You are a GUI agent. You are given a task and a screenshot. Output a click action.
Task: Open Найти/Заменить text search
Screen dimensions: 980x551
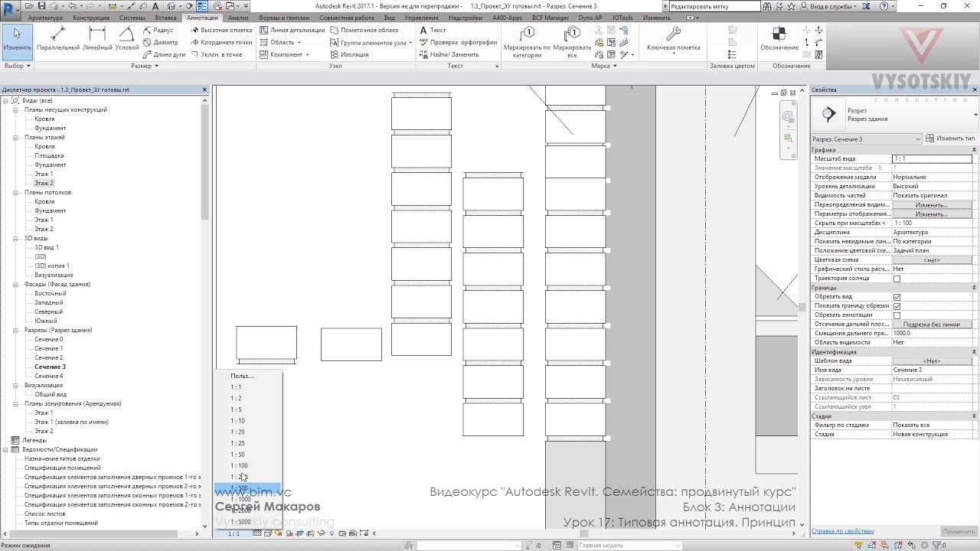click(x=449, y=54)
